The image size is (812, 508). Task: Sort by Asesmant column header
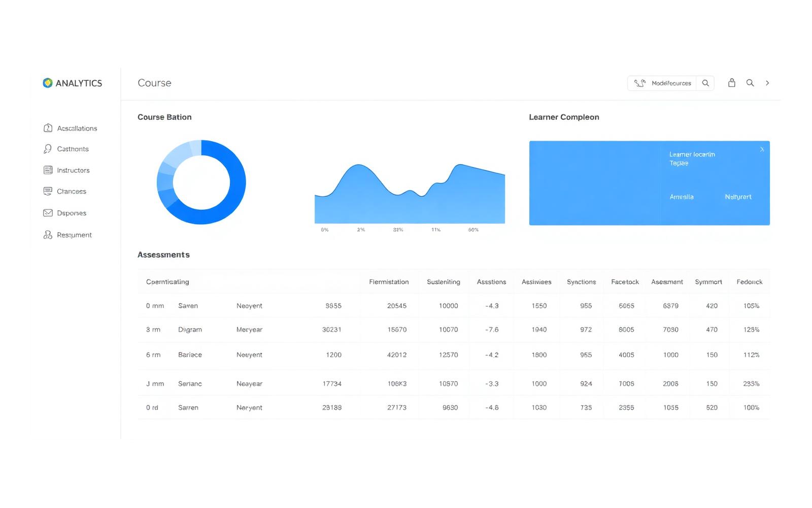pyautogui.click(x=667, y=282)
